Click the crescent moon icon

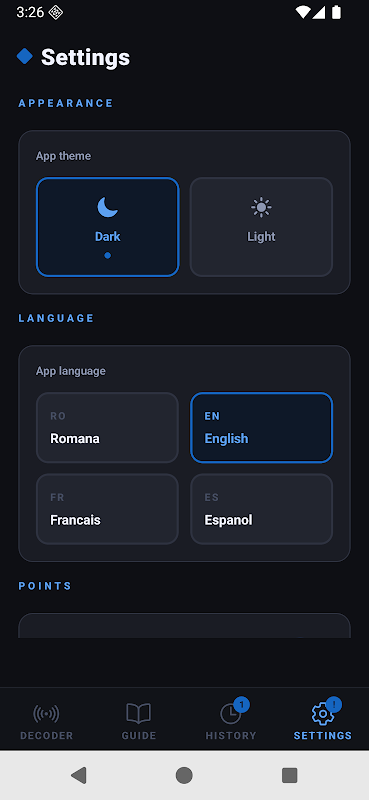click(x=108, y=207)
